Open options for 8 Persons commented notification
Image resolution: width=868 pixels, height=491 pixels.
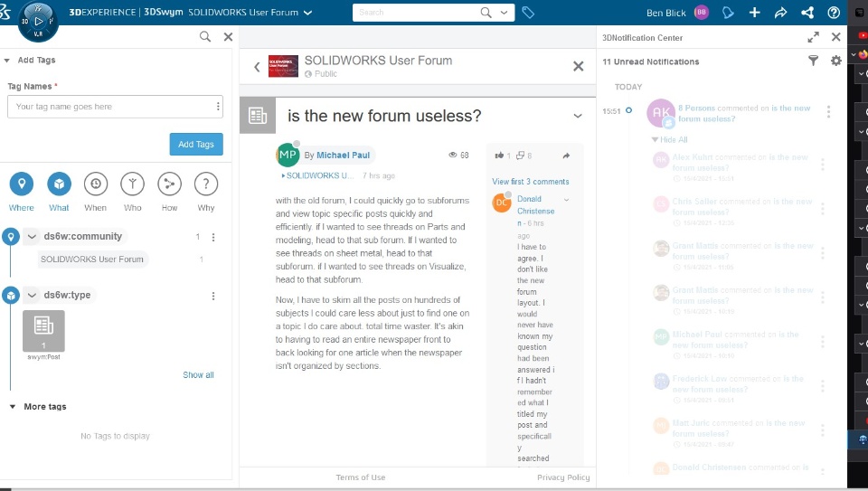[x=828, y=112]
